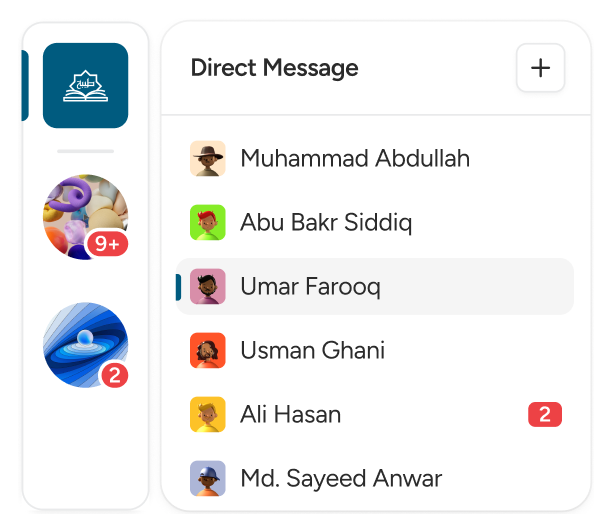Go to Usman Ghani direct message
The height and width of the screenshot is (514, 612).
click(312, 350)
